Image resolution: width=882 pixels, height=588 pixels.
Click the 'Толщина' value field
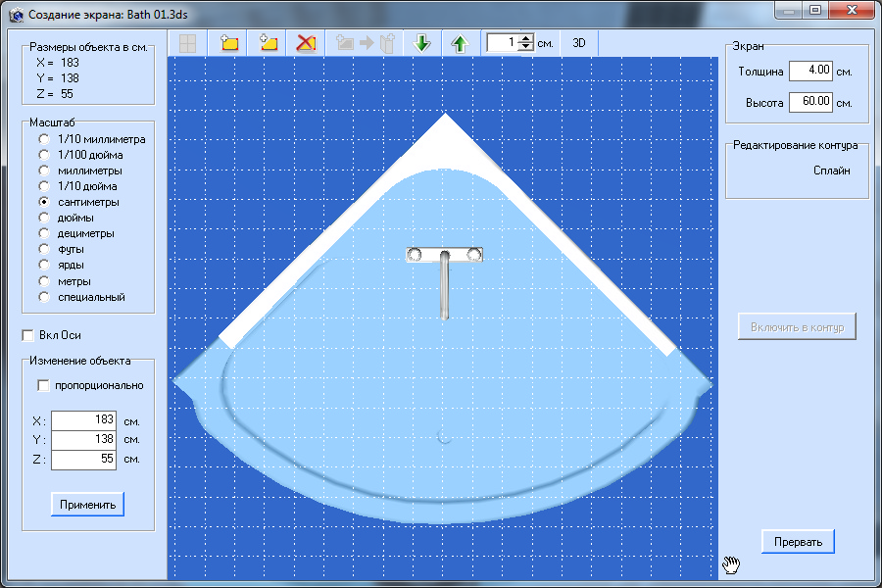click(x=810, y=71)
